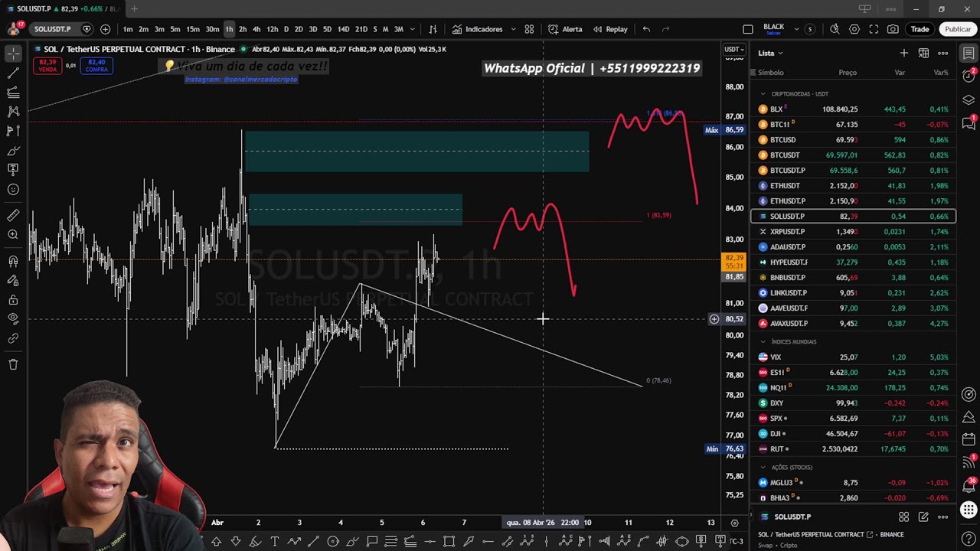980x551 pixels.
Task: Select layout setup square icon
Action: coord(748,29)
